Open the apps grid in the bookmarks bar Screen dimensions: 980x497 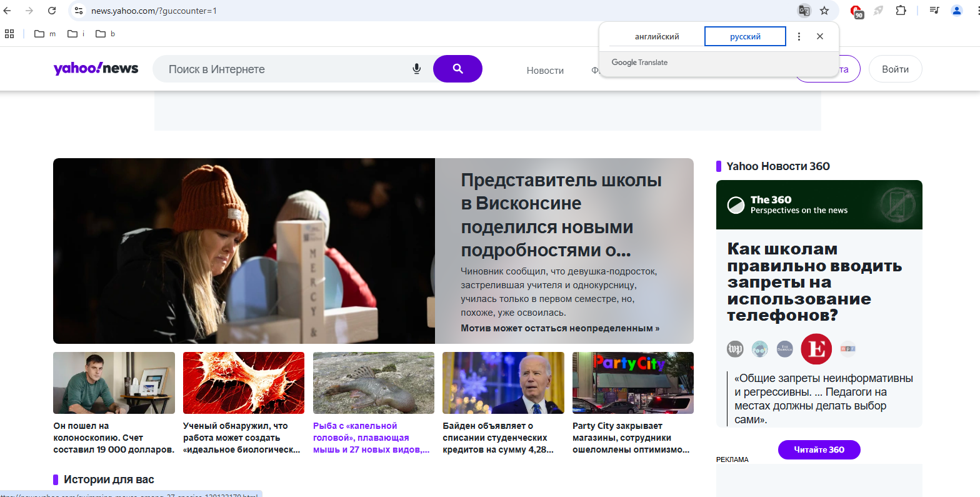tap(9, 34)
